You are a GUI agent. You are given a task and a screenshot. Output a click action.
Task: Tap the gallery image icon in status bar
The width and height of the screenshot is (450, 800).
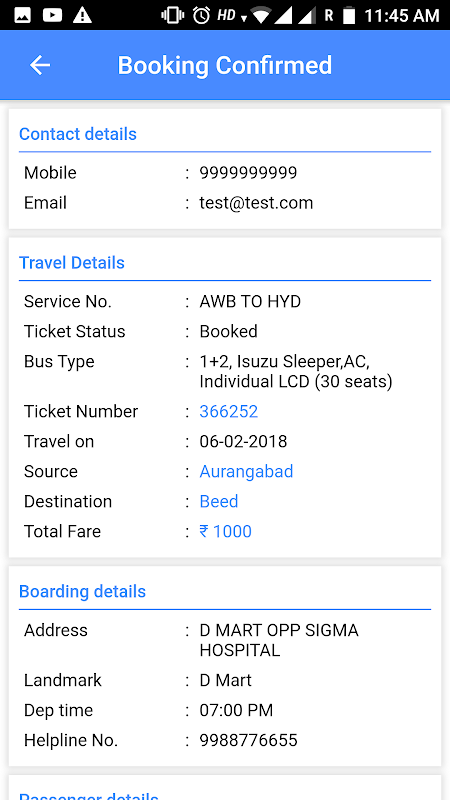(x=22, y=15)
